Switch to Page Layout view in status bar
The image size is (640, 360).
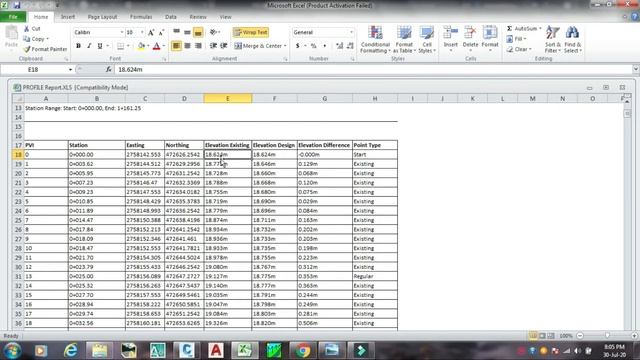coord(542,336)
